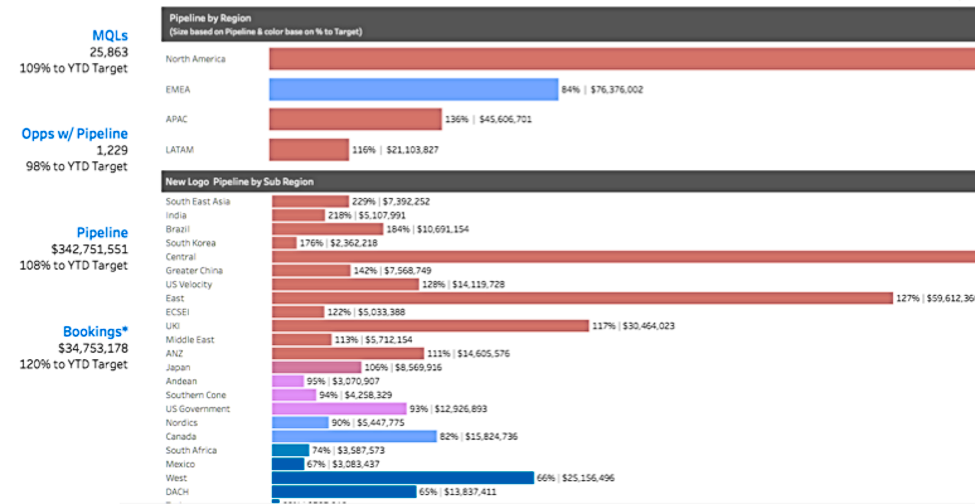Viewport: 975px width, 504px height.
Task: Click the MQLs KPI heading
Action: click(x=108, y=37)
